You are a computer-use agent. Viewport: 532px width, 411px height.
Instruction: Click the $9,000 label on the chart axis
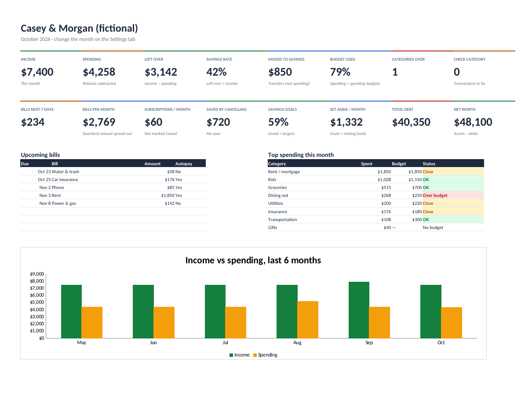(x=37, y=274)
